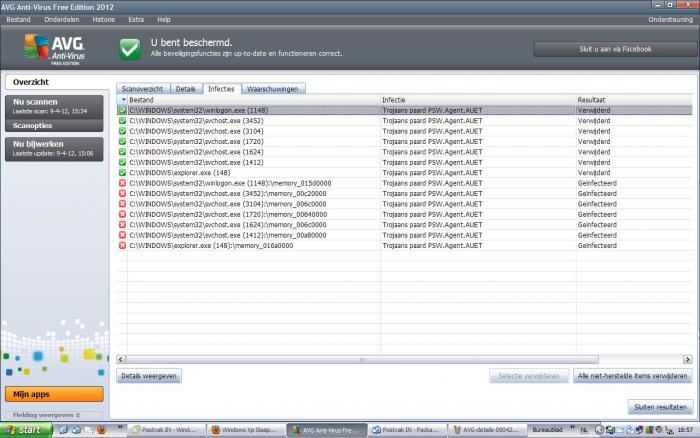Click horizontal scrollbar left arrow
This screenshot has height=438, width=700.
point(121,359)
